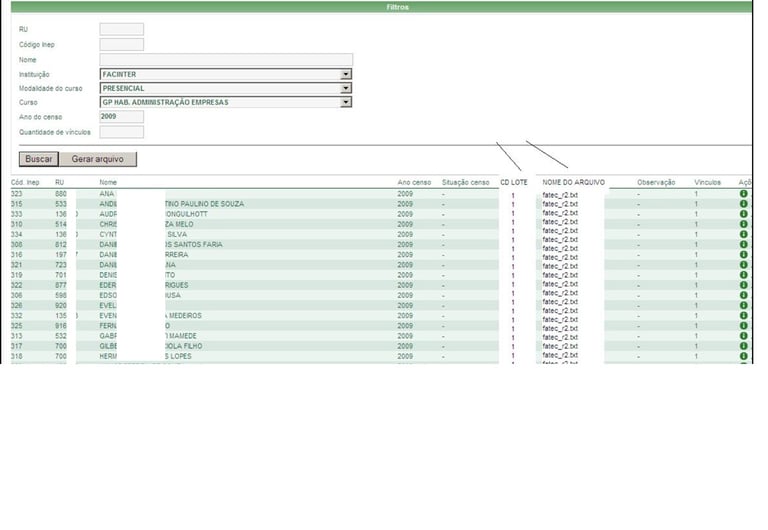
Task: Click the green action icon for Cód. Inep 321
Action: (x=744, y=265)
